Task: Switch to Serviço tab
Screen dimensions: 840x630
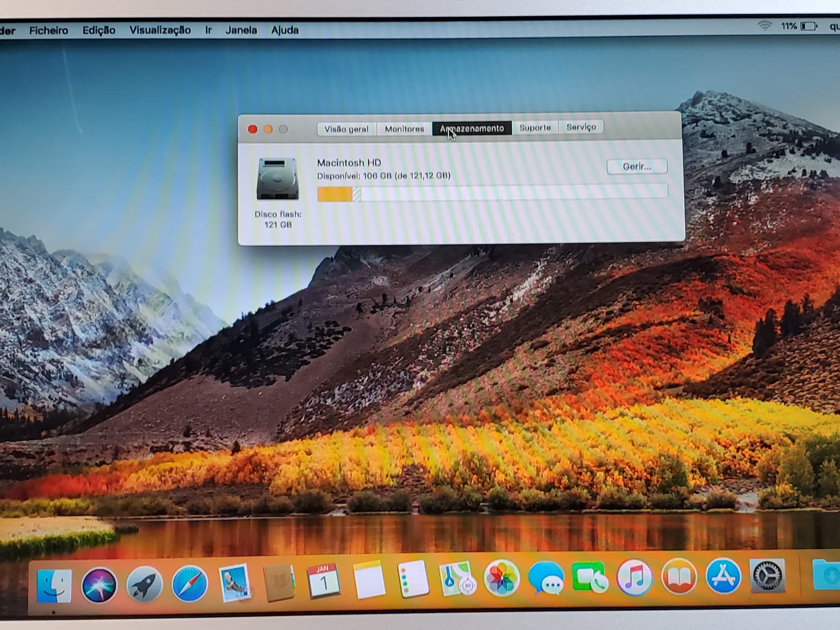Action: coord(581,127)
